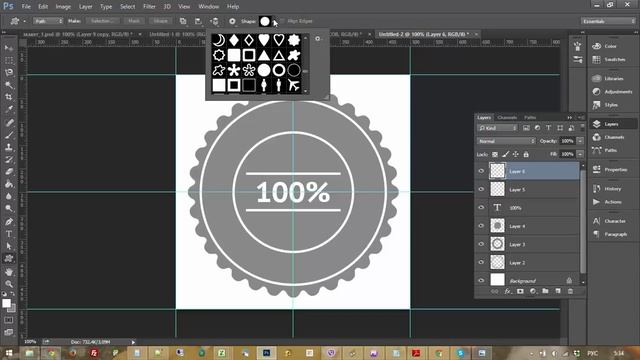Image resolution: width=640 pixels, height=360 pixels.
Task: Open the Filter menu
Action: pos(149,7)
